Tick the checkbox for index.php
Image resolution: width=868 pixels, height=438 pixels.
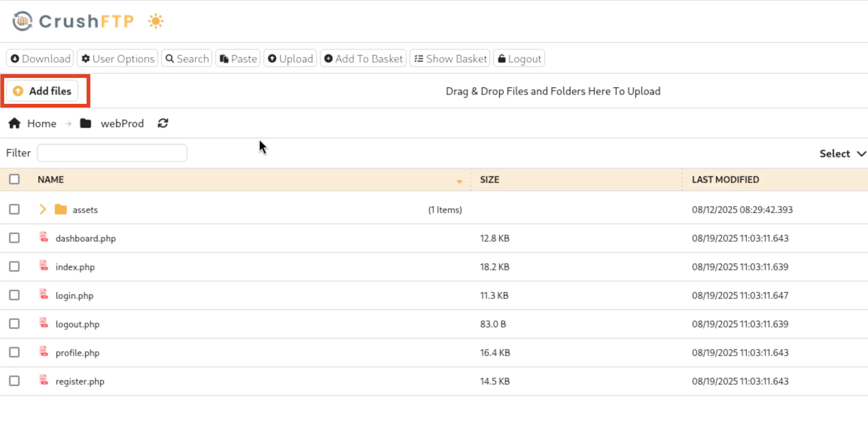(x=14, y=267)
